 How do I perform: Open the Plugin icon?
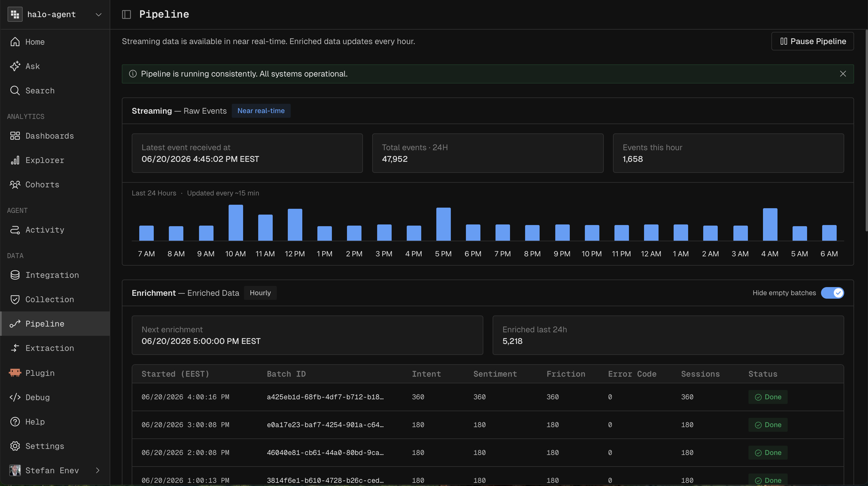point(15,373)
